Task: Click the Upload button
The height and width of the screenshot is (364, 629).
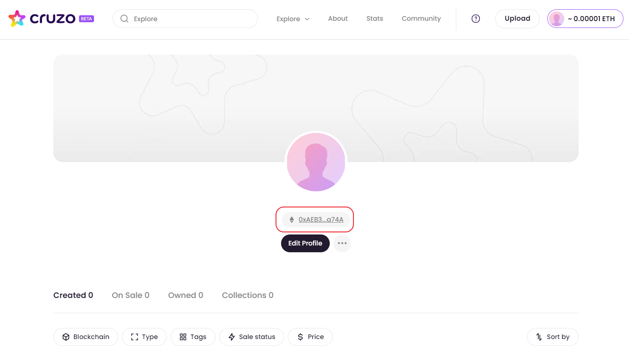Action: pos(517,19)
